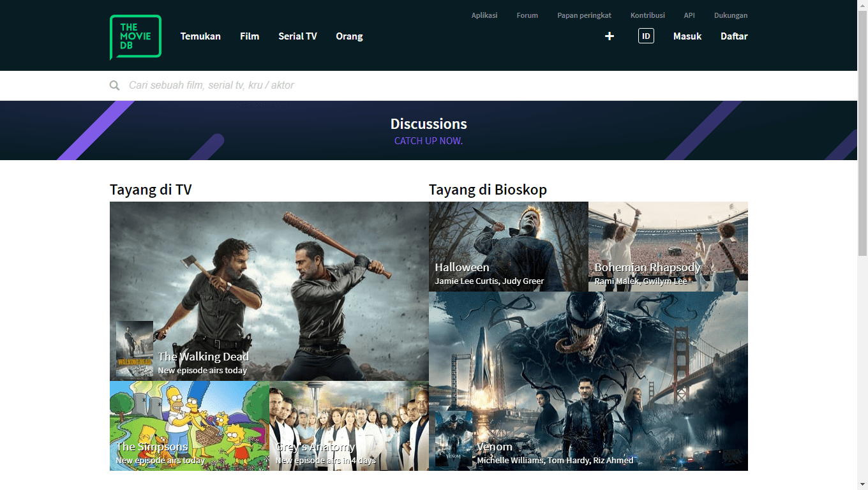The image size is (868, 490).
Task: Click The Walking Dead title
Action: (x=203, y=357)
